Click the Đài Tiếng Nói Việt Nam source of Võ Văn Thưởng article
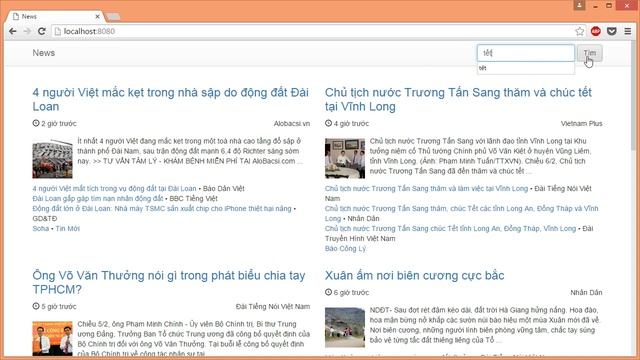The width and height of the screenshot is (640, 360). (x=273, y=307)
